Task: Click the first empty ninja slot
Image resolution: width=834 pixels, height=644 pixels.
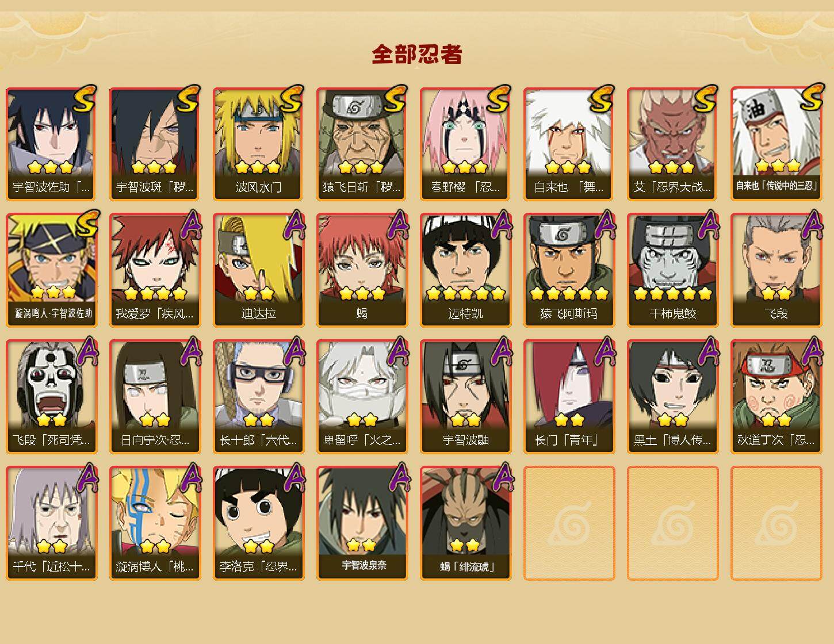Action: coord(569,523)
